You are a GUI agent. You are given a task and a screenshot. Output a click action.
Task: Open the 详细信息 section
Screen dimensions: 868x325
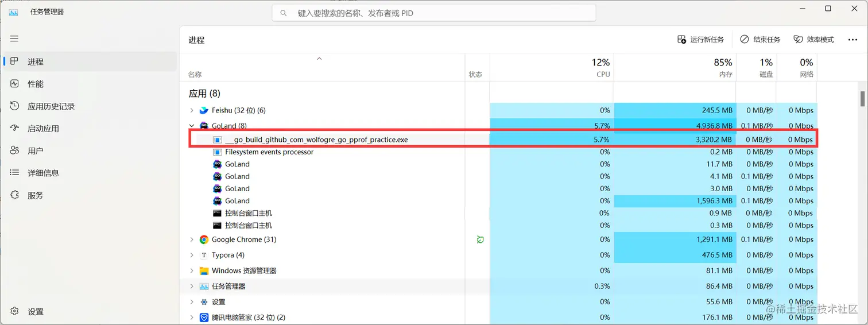[x=90, y=173]
